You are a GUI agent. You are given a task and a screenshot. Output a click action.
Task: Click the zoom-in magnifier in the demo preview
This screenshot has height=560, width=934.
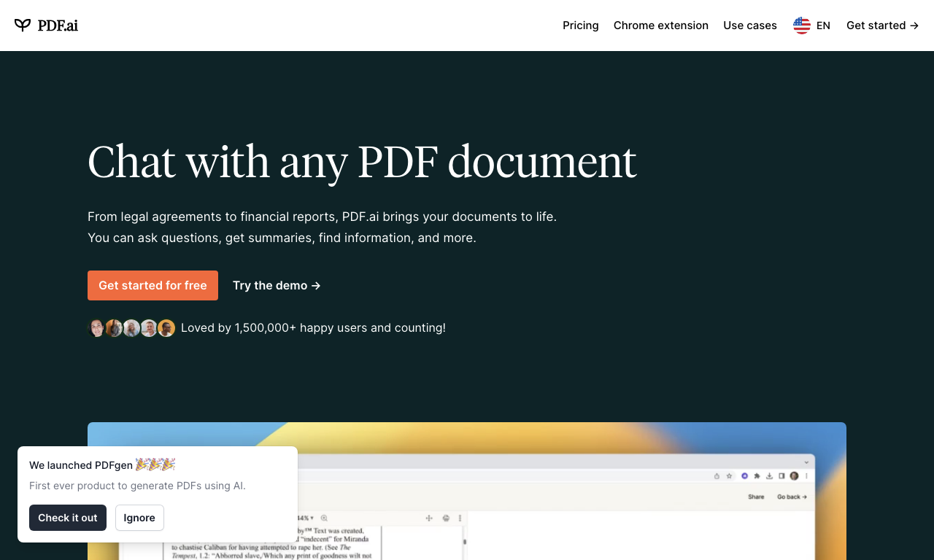coord(324,518)
